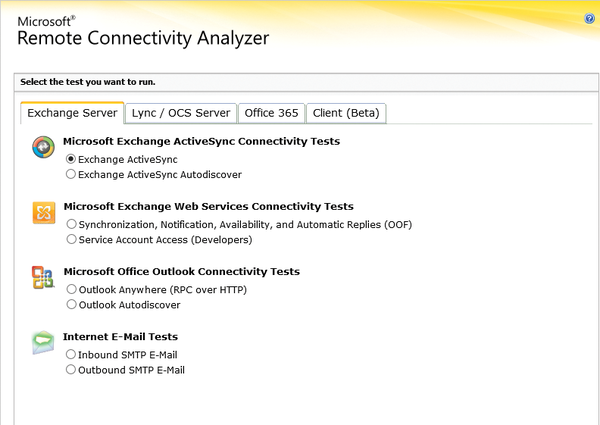Image resolution: width=600 pixels, height=425 pixels.
Task: Choose Outbound SMTP E-Mail test
Action: (x=70, y=369)
